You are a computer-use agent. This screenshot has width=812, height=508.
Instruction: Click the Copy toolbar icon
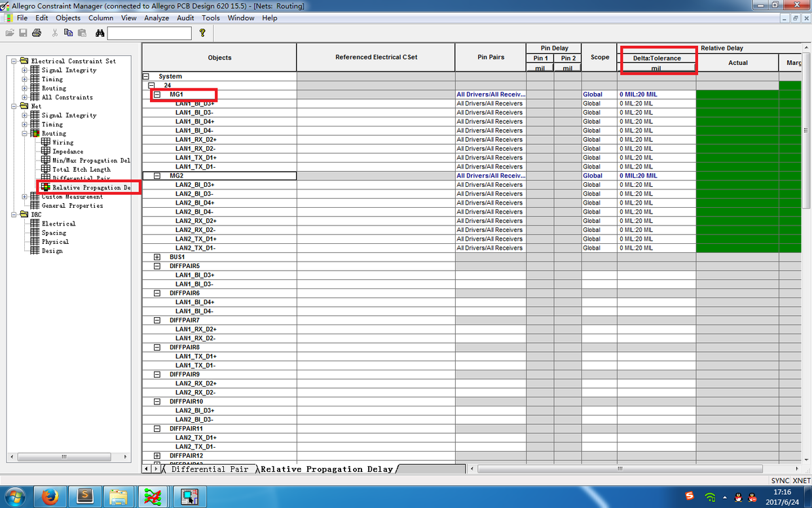pos(69,33)
